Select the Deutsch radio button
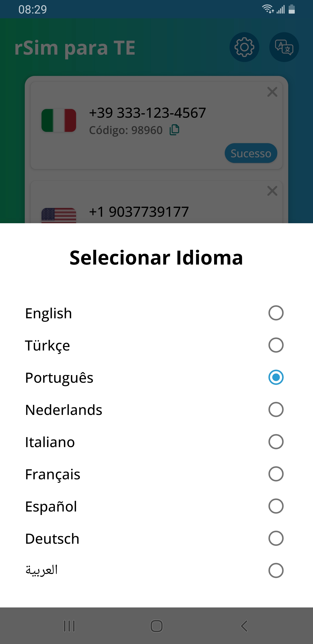 [276, 538]
